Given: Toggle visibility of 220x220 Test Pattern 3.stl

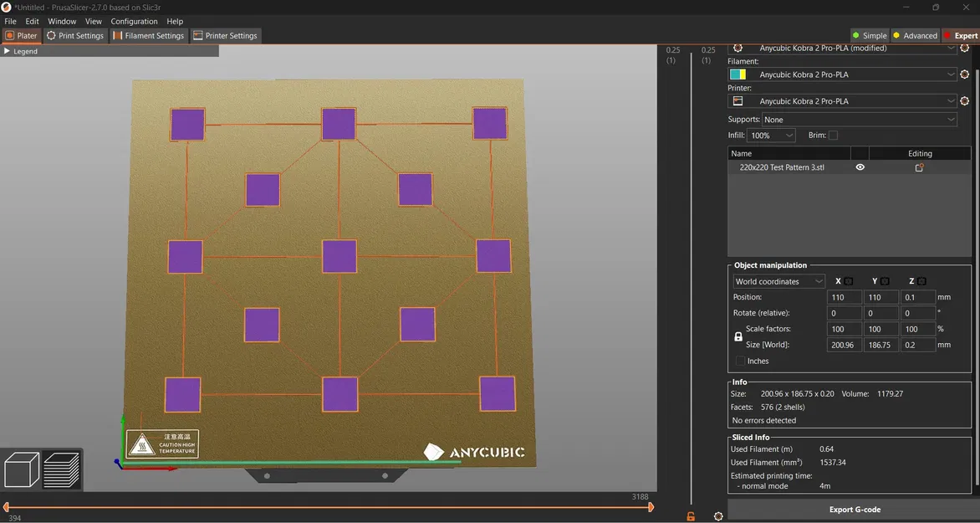Looking at the screenshot, I should [x=860, y=167].
